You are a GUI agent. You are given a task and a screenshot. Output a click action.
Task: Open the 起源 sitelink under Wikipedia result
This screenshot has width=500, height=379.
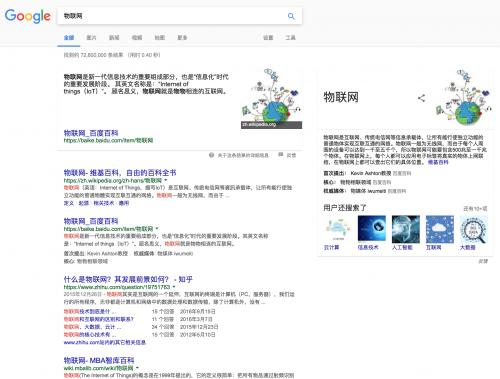(x=84, y=203)
